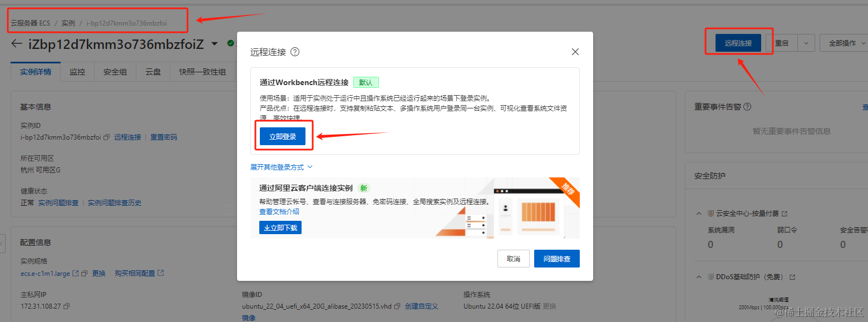Click the 云安全中心-按量付费 label

pyautogui.click(x=747, y=214)
